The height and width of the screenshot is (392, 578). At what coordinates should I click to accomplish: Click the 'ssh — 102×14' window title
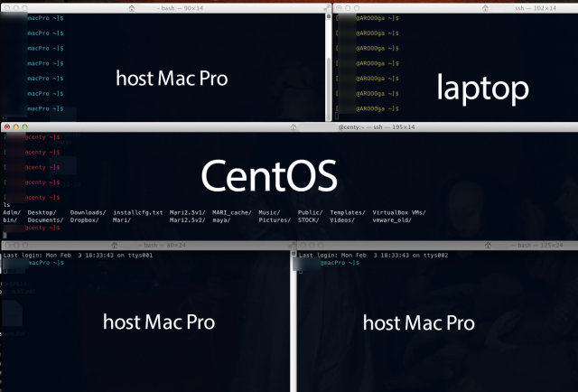(536, 8)
